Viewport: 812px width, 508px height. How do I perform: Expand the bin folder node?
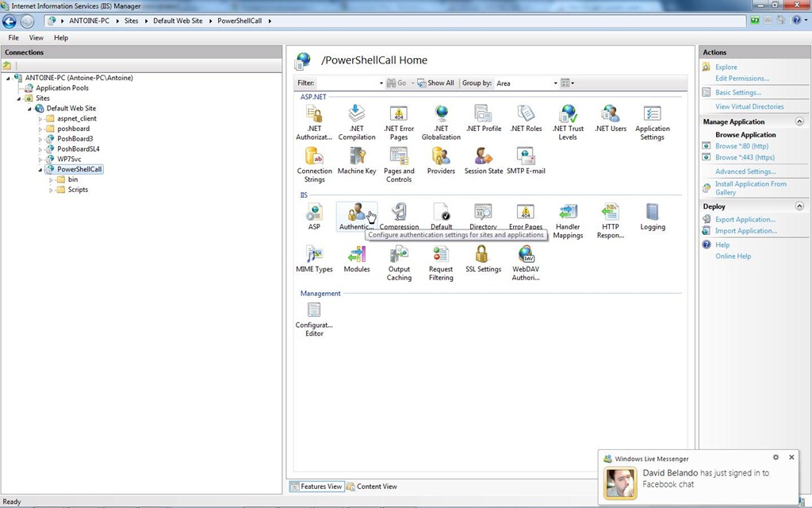[x=51, y=180]
